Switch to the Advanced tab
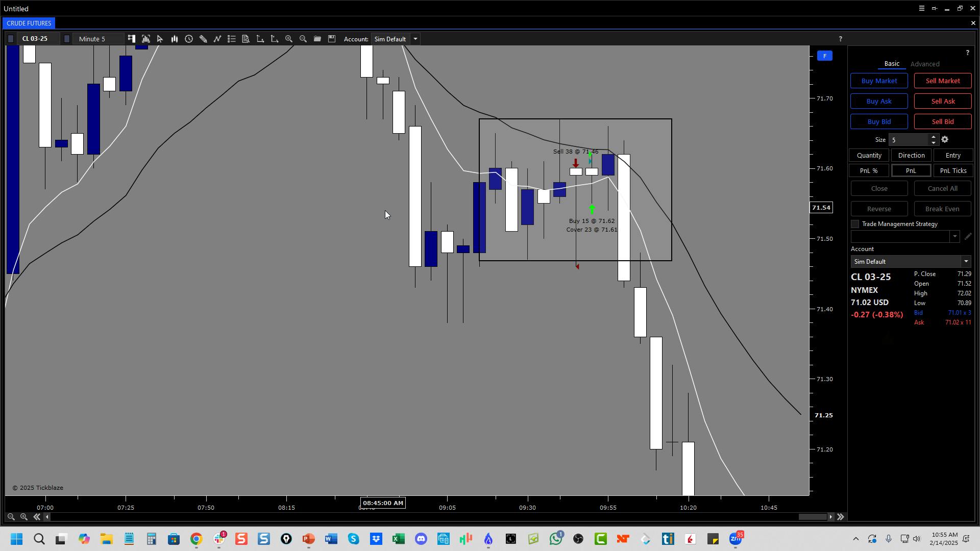The height and width of the screenshot is (551, 980). tap(924, 64)
